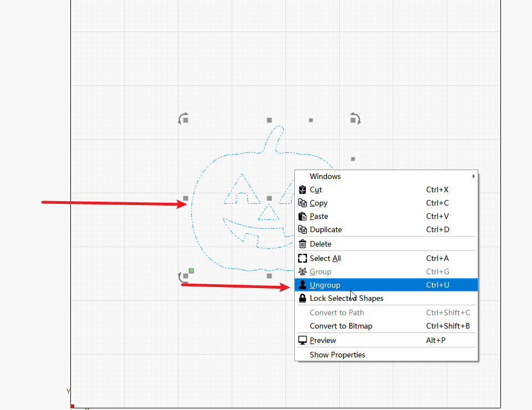Click the padlock icon for Lock Selected Shapes
The height and width of the screenshot is (410, 532).
pyautogui.click(x=303, y=298)
